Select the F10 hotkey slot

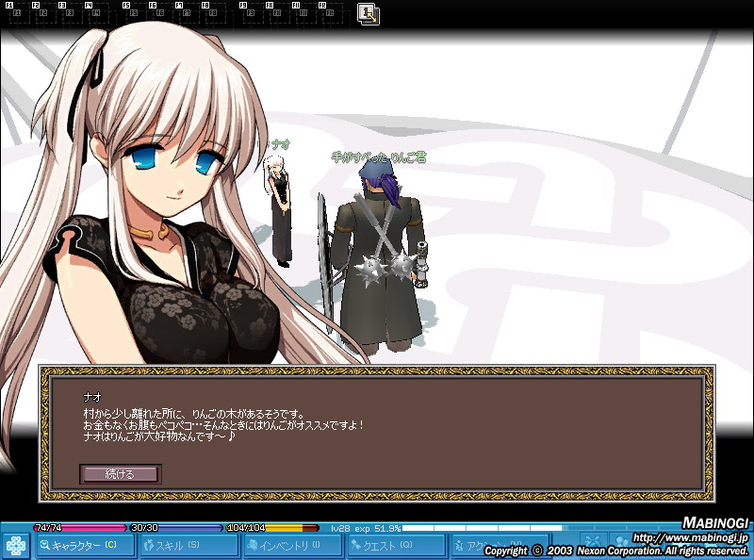tap(277, 13)
